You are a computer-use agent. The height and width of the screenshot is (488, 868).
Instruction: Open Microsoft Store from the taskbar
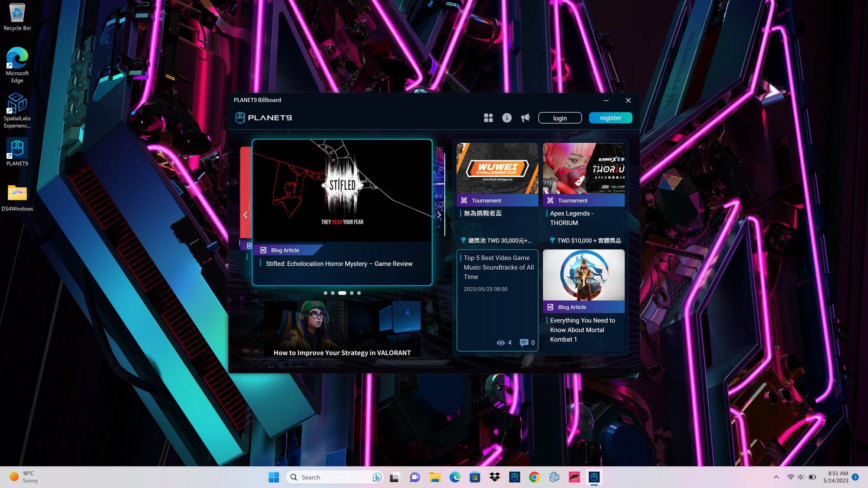point(475,477)
